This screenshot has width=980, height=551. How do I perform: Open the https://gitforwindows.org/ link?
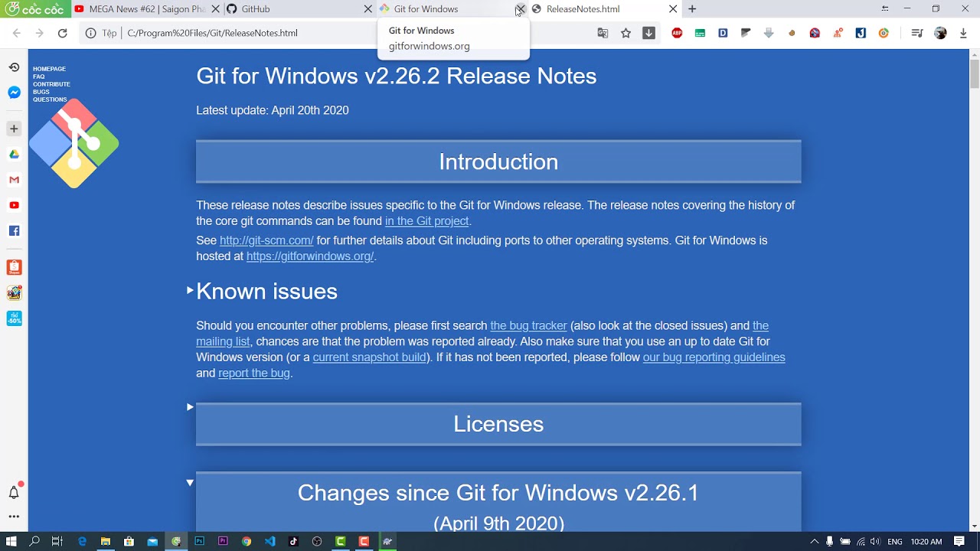click(310, 256)
